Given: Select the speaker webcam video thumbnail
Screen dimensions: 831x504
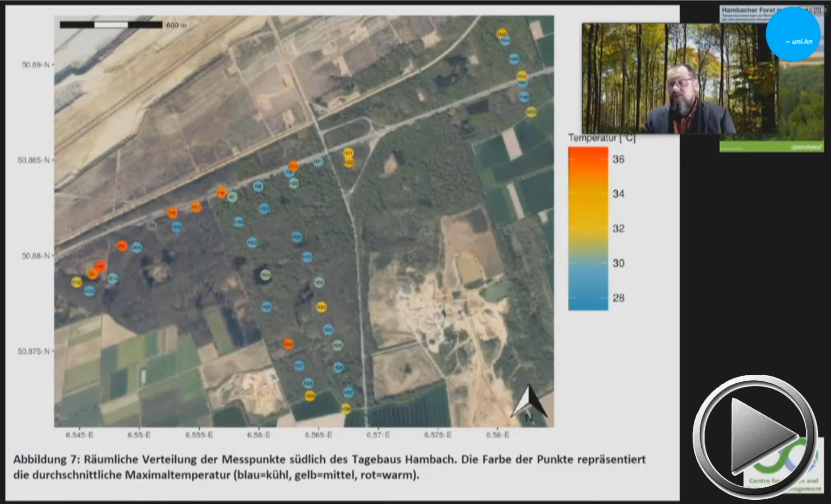Looking at the screenshot, I should pyautogui.click(x=679, y=78).
